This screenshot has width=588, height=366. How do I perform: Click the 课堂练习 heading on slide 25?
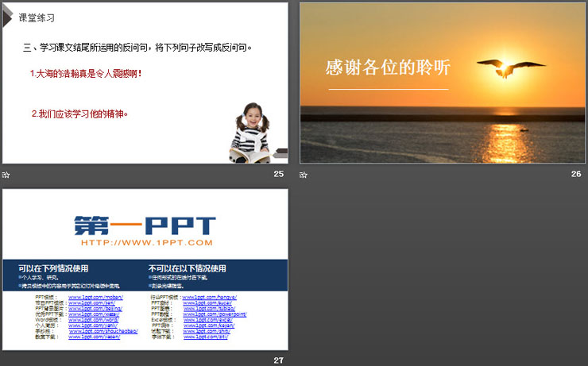tap(37, 17)
